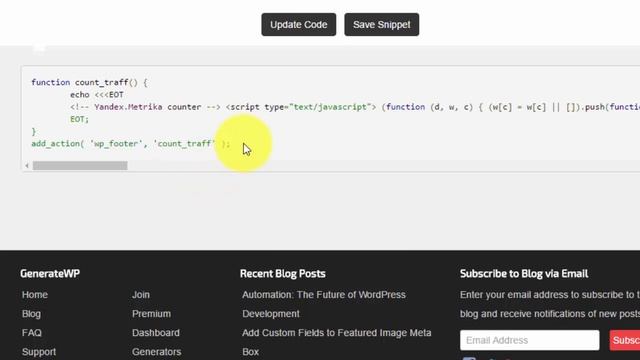Click the red Subscribe button

coord(625,340)
